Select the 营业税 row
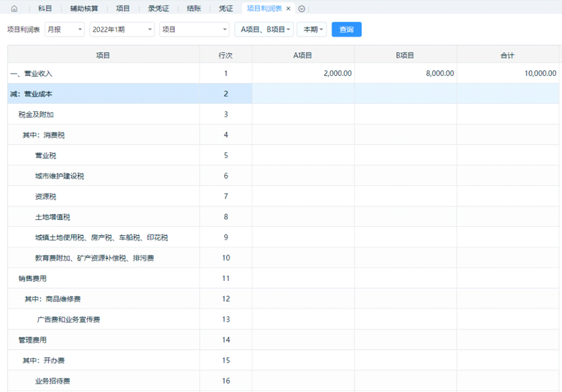The height and width of the screenshot is (392, 562). coord(283,155)
